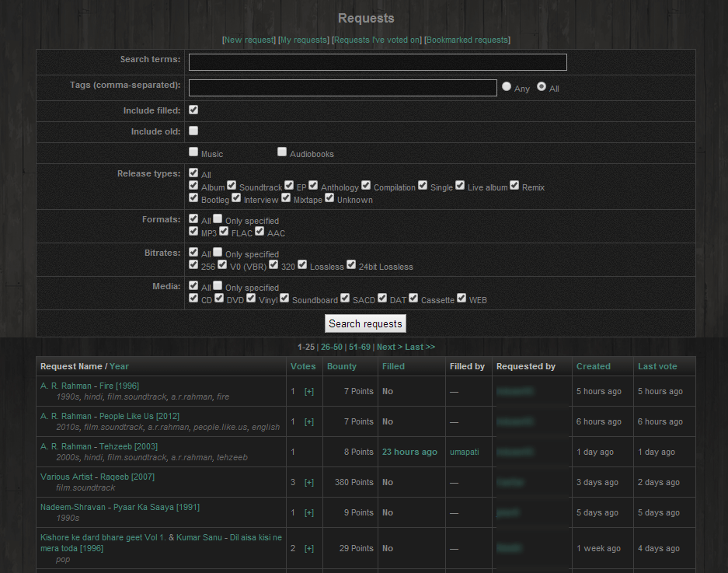Screen dimensions: 728x573
Task: Uncheck the Live album release type
Action: (x=460, y=185)
